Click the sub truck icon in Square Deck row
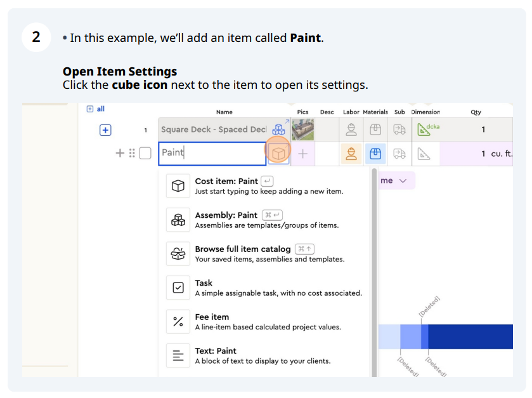The image size is (532, 398). [x=399, y=129]
